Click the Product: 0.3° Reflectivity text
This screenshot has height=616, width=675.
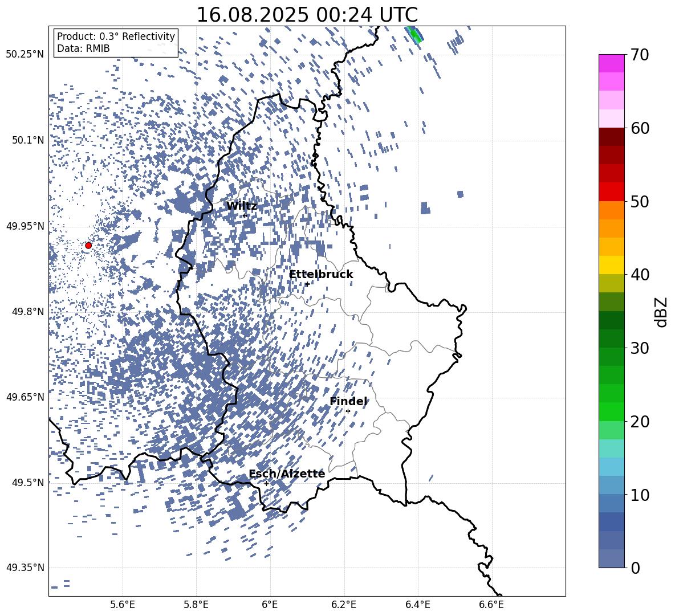[x=116, y=36]
